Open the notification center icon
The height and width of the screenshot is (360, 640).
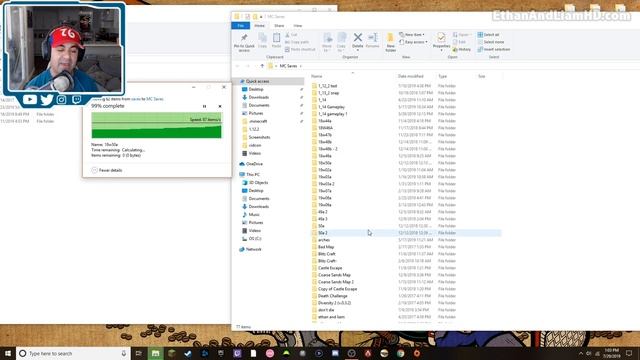click(x=629, y=353)
